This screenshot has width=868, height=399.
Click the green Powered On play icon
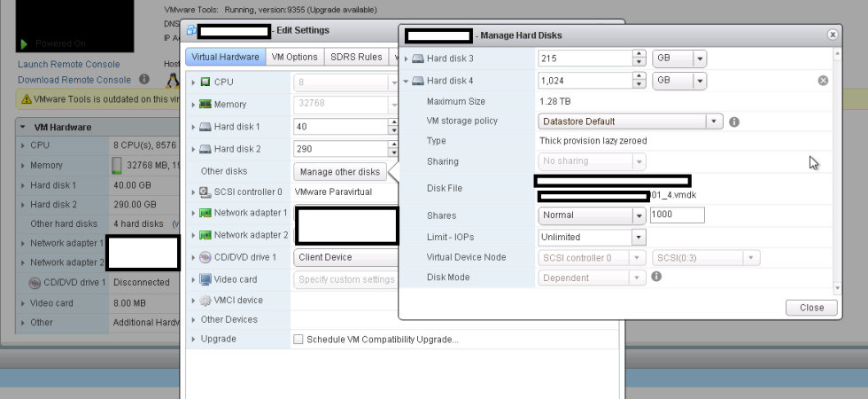pyautogui.click(x=24, y=43)
